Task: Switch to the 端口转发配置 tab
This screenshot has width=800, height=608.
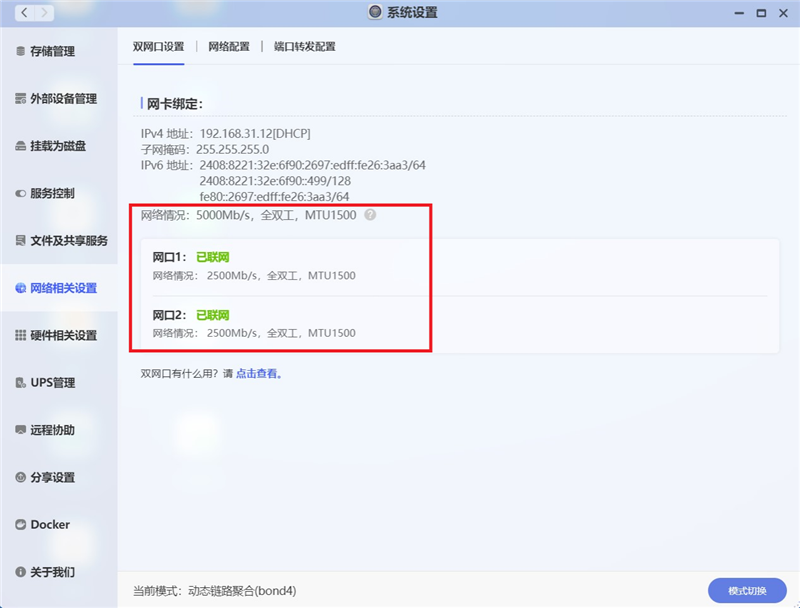Action: coord(305,46)
